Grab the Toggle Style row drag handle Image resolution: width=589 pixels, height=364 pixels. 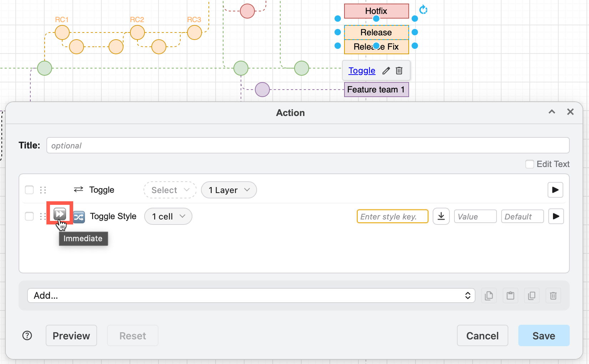click(43, 216)
